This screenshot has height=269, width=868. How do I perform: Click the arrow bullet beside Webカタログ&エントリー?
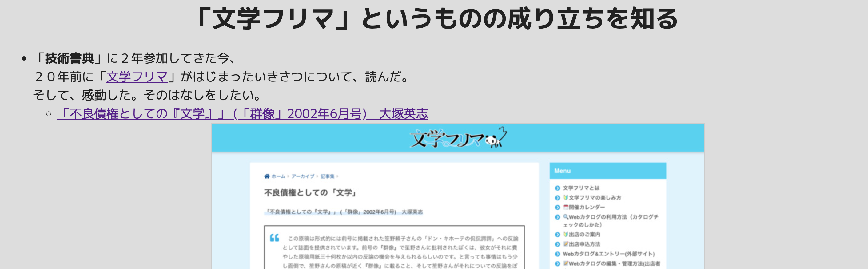pyautogui.click(x=557, y=254)
